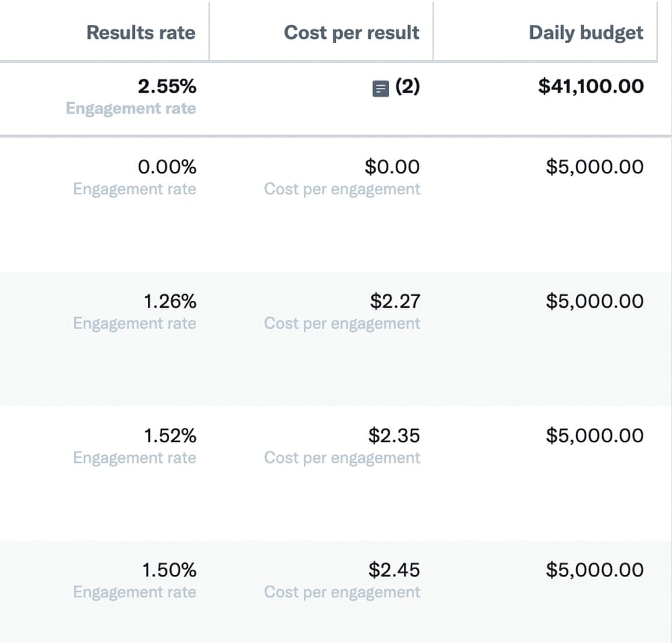
Task: Click the Engagement rate label under 2.55%
Action: point(131,109)
